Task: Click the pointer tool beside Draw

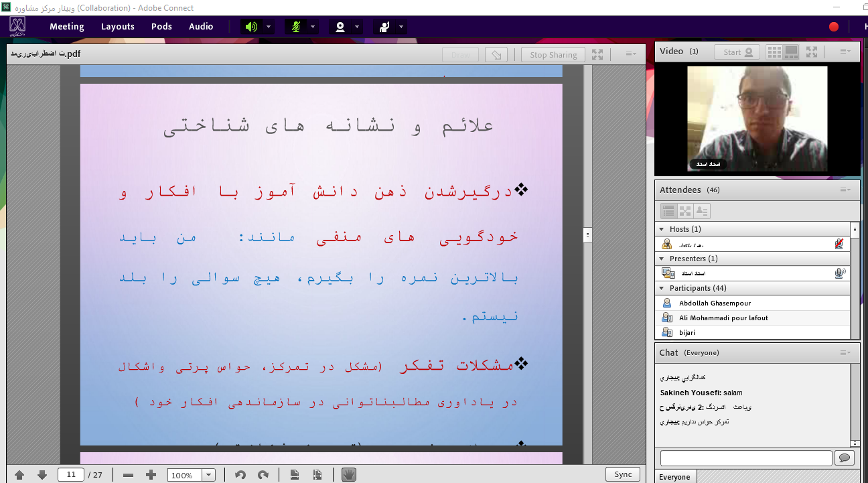Action: 496,55
